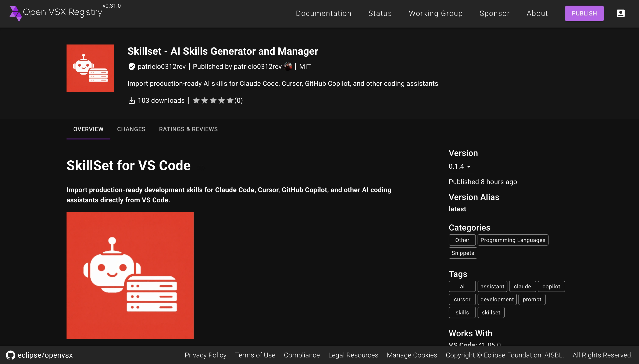Click the "v0.31.0" registry version text
Viewport: 639px width, 364px height.
coord(111,6)
